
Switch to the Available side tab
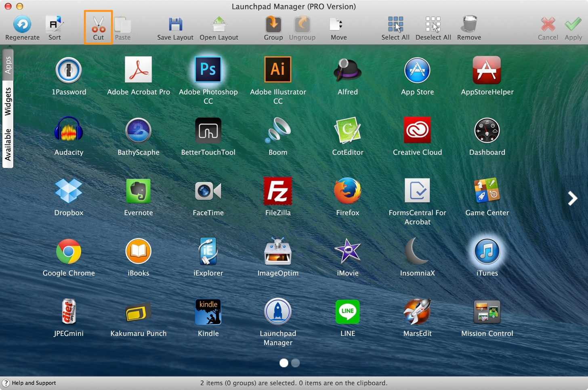pos(8,145)
